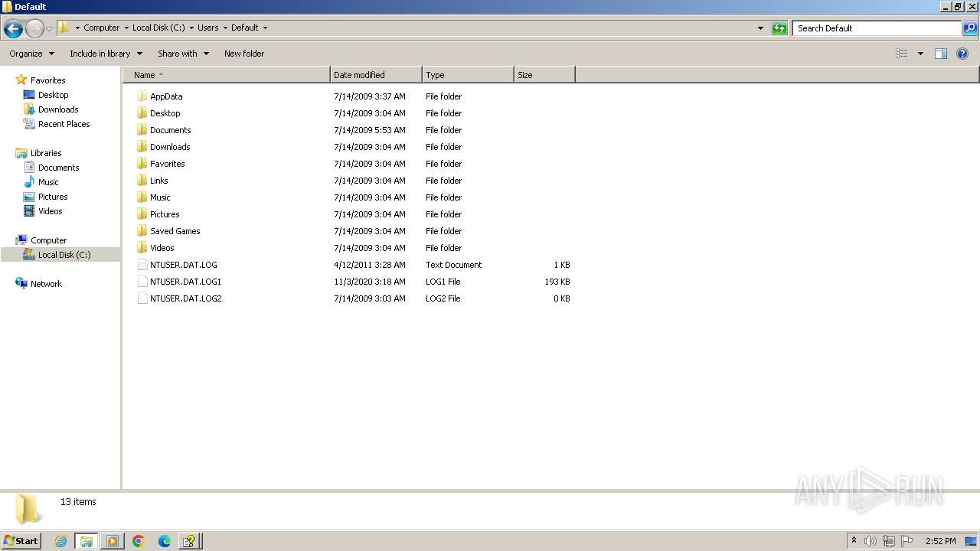Expand the Computer breadcrumb arrow

[x=126, y=28]
